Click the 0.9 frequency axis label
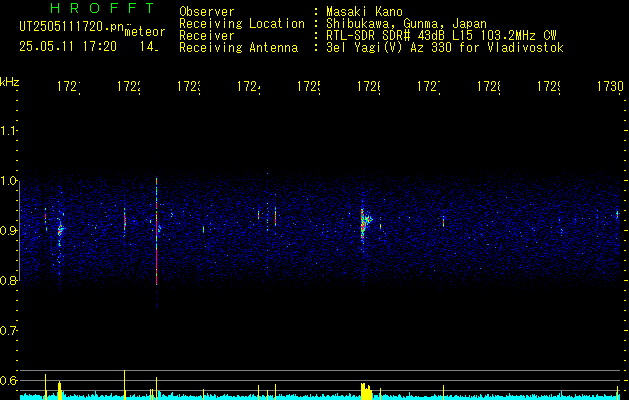Viewport: 629px width, 400px height. click(x=9, y=231)
